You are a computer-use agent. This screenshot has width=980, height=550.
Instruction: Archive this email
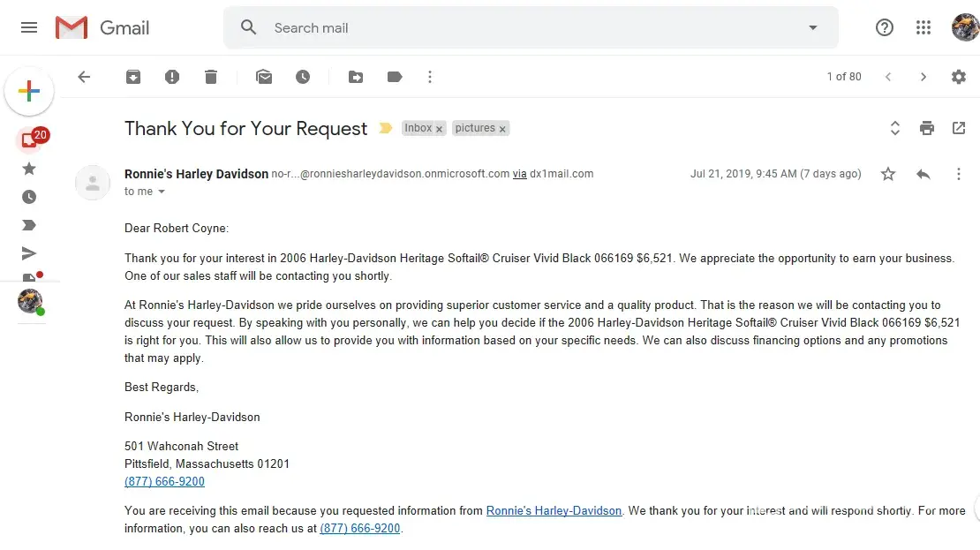(133, 77)
